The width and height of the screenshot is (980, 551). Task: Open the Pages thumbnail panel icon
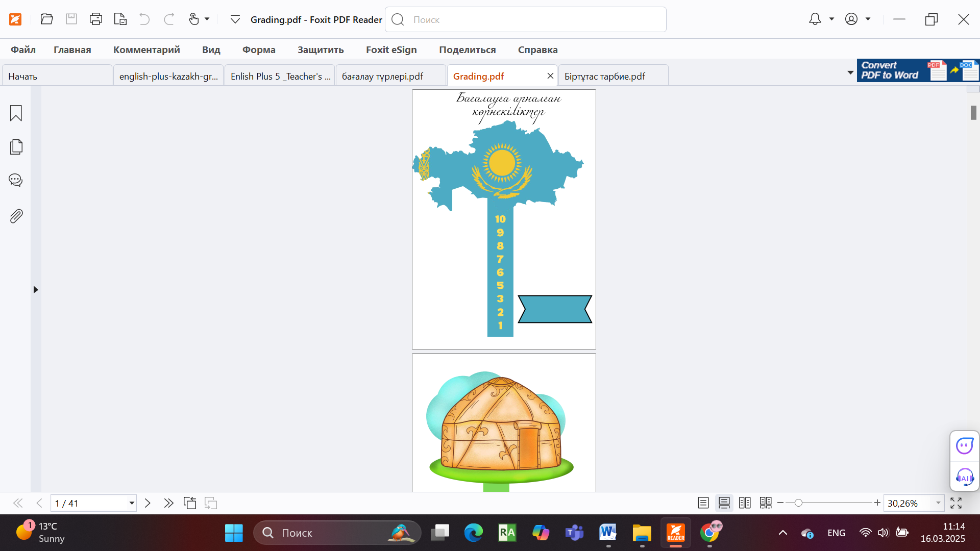[16, 147]
